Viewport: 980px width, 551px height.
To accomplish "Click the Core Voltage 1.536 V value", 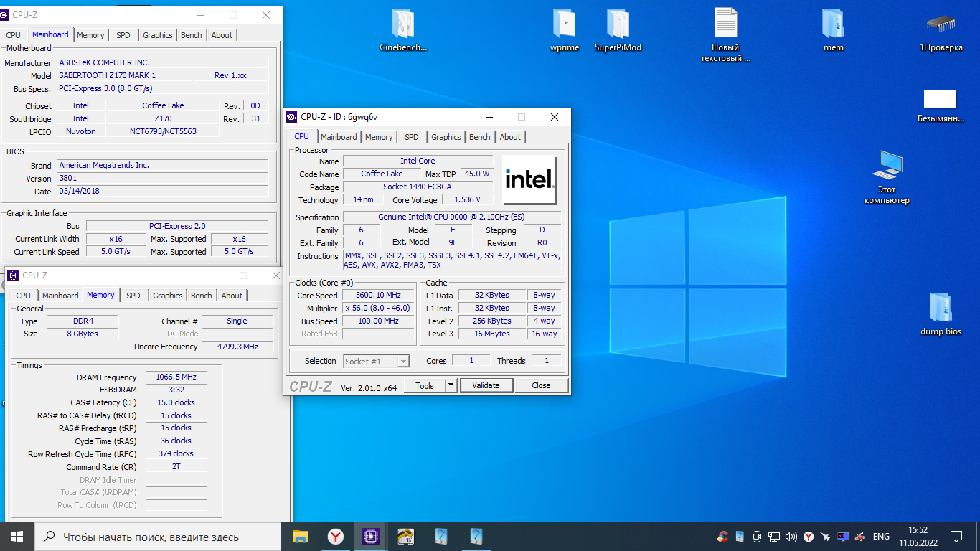I will 467,199.
